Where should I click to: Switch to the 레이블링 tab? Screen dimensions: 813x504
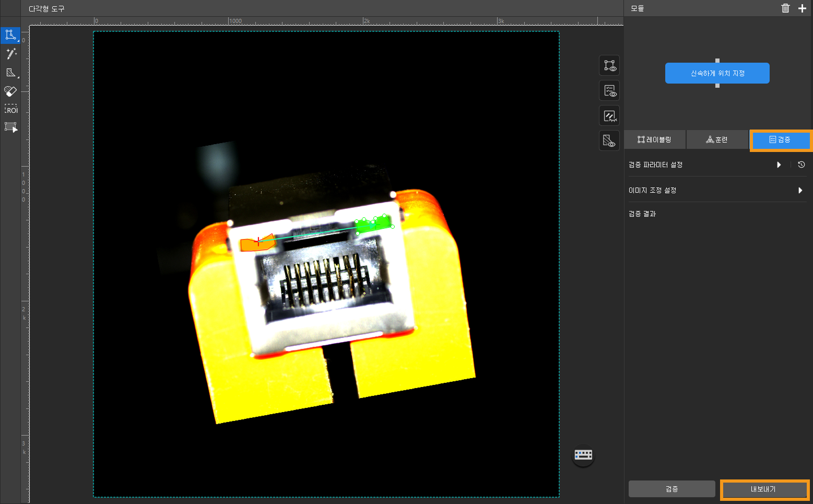pos(655,139)
